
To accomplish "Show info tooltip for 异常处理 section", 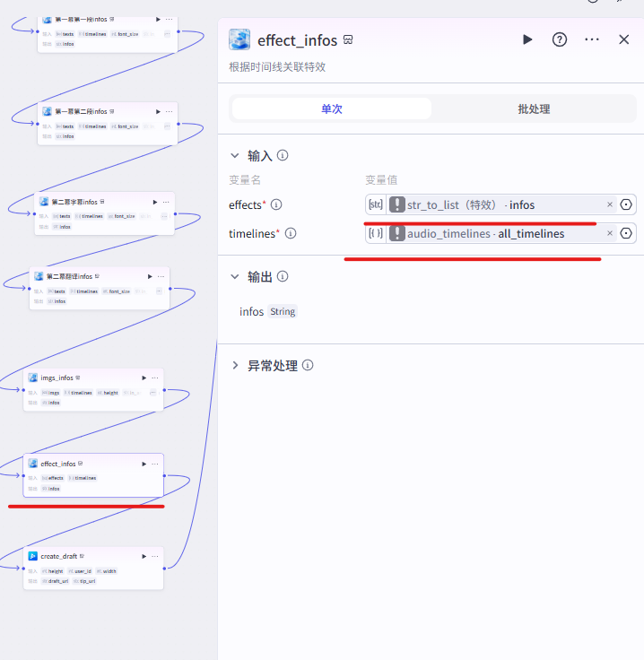I will pos(308,365).
